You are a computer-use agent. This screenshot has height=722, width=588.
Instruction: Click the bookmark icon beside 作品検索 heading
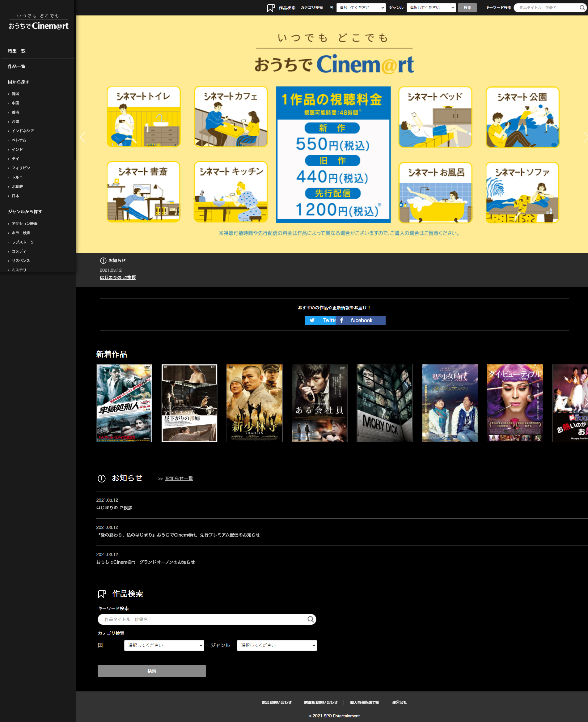click(x=102, y=594)
